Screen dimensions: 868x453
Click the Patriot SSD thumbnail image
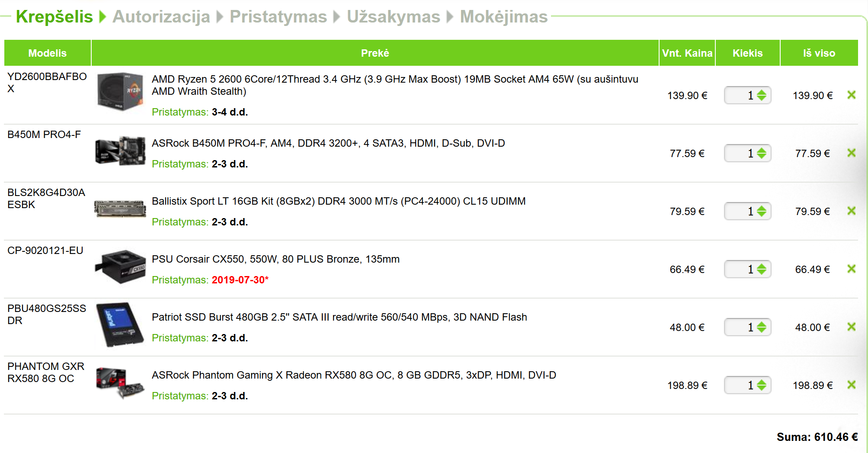120,324
